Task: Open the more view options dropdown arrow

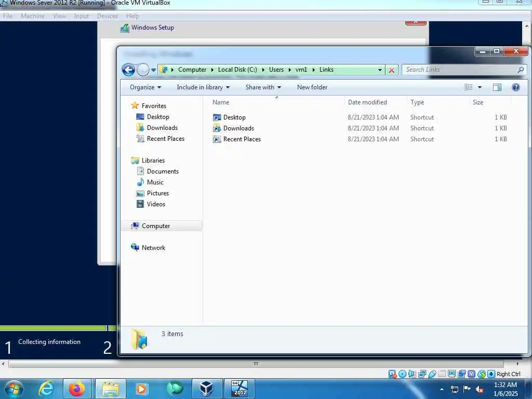Action: 480,87
